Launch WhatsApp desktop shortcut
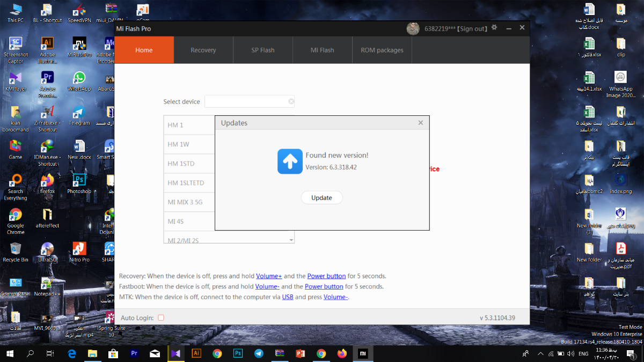Viewport: 644px width, 362px height. point(79,81)
